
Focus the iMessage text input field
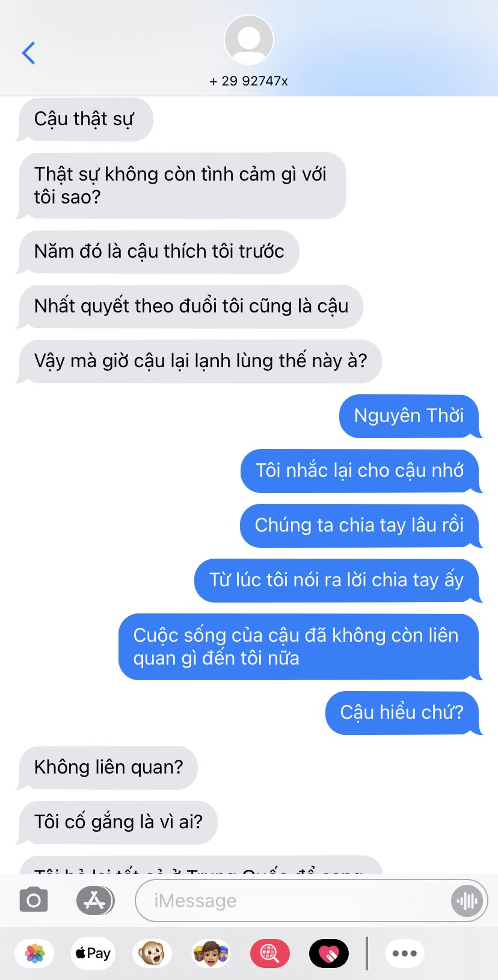click(x=294, y=901)
